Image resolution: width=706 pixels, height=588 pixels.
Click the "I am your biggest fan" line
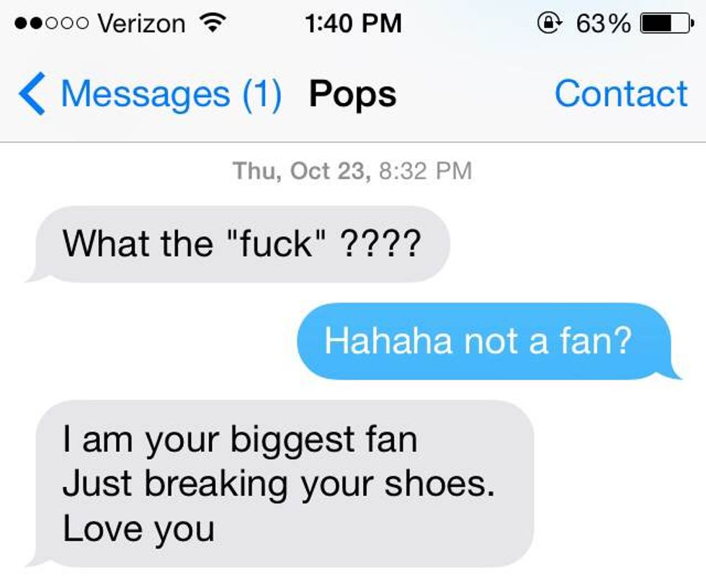pyautogui.click(x=240, y=440)
